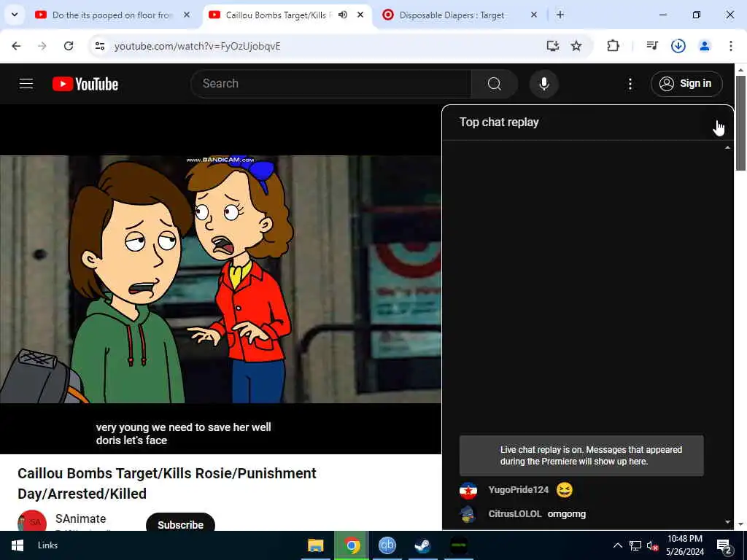
Task: Open Chrome three-dot menu
Action: 731,46
